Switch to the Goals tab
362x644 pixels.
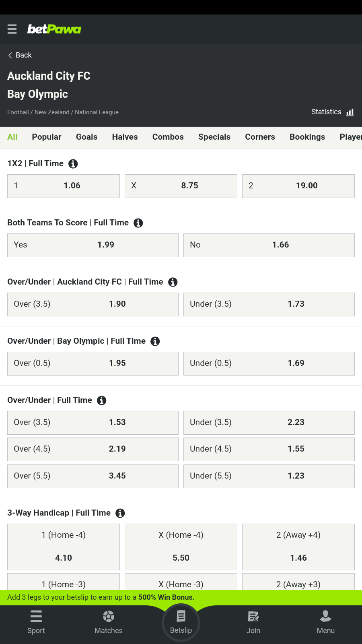[x=86, y=137]
